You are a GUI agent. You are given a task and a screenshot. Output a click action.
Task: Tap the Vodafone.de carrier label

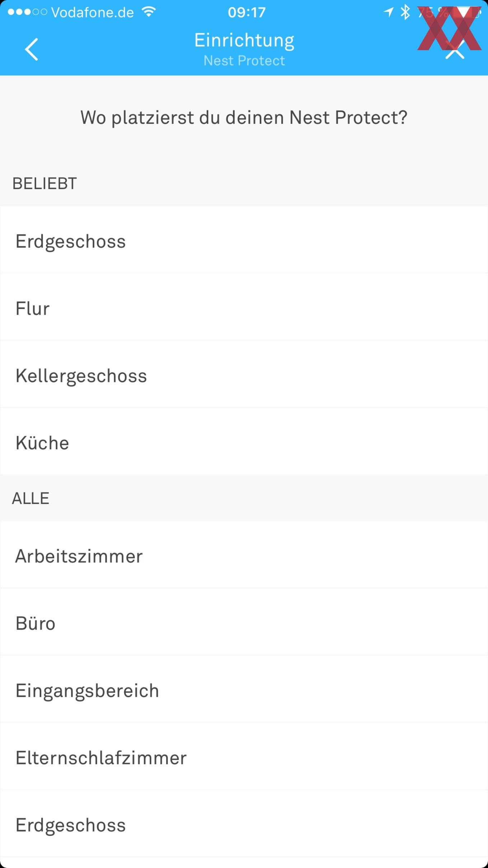(93, 13)
